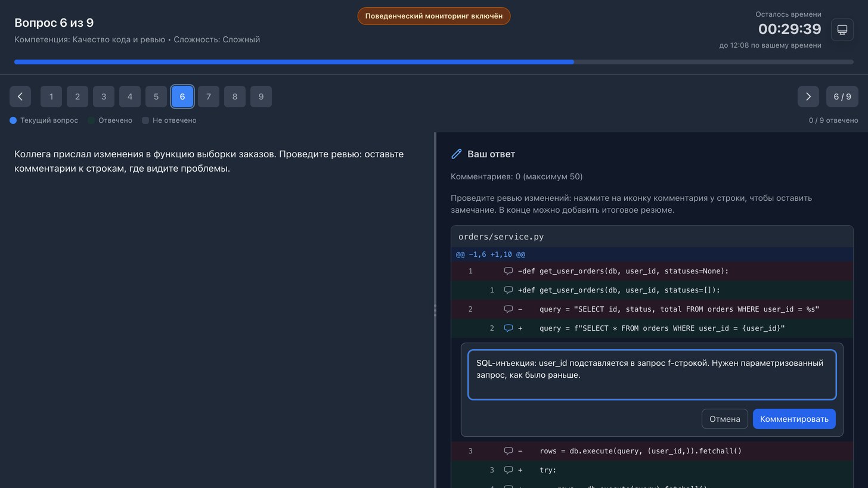Comment on removed SELECT id, status query line

coord(509,309)
